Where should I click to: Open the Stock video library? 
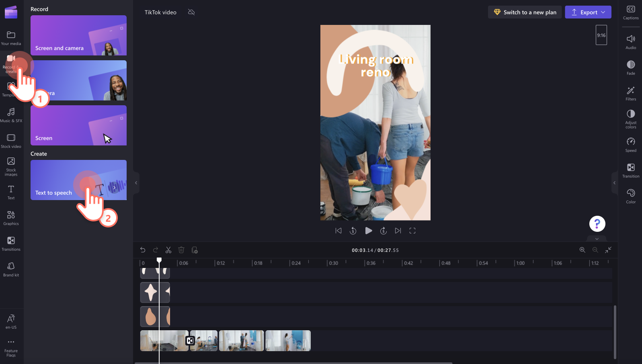tap(11, 141)
